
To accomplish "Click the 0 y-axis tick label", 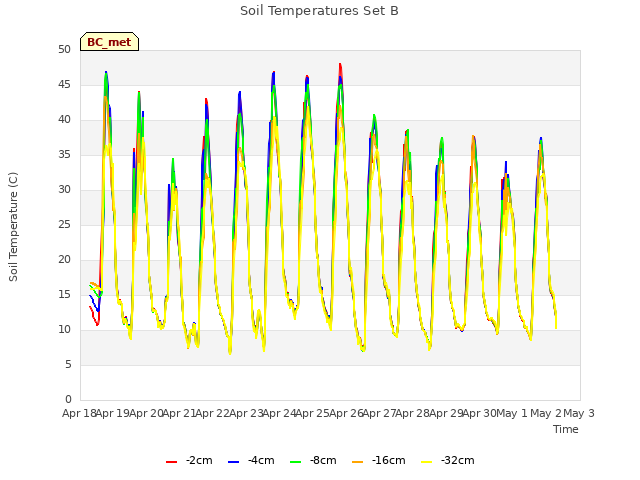I will tap(68, 400).
